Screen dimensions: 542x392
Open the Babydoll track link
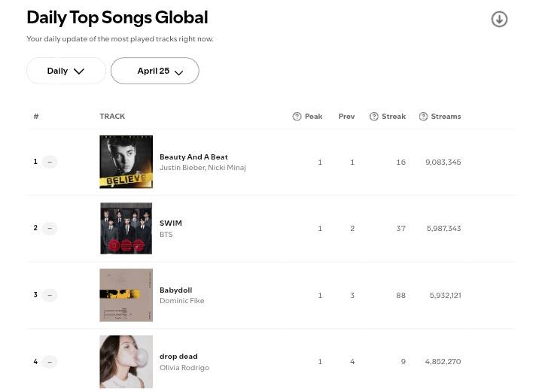pos(175,290)
